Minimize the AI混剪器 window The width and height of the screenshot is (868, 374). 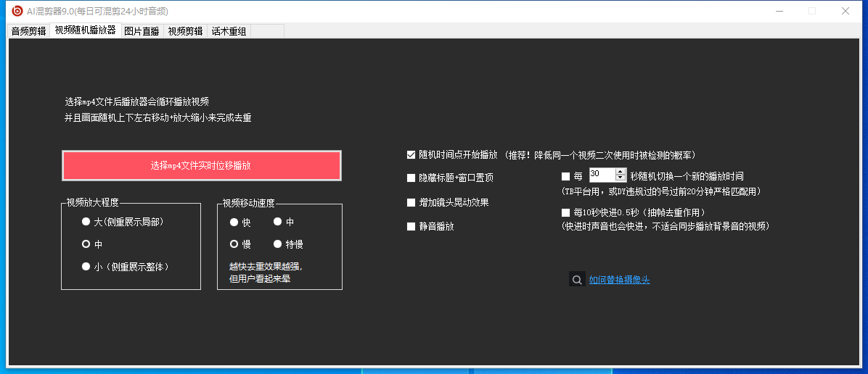pos(779,11)
